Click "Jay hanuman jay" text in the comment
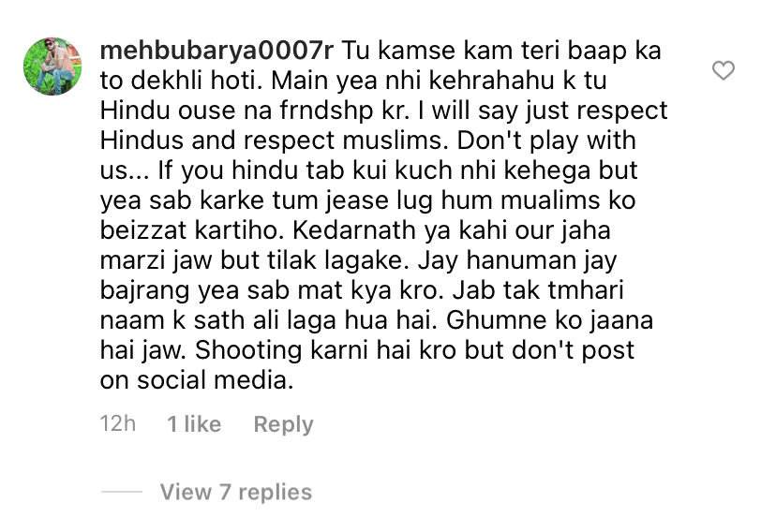The image size is (776, 532). (x=517, y=262)
